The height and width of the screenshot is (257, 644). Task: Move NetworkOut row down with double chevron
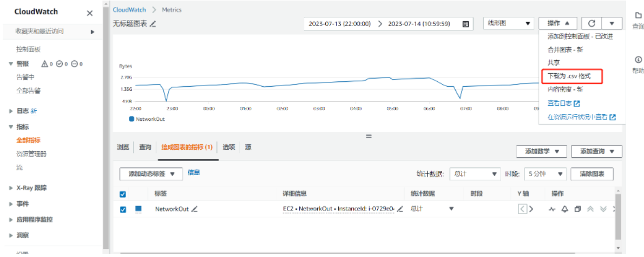click(603, 209)
